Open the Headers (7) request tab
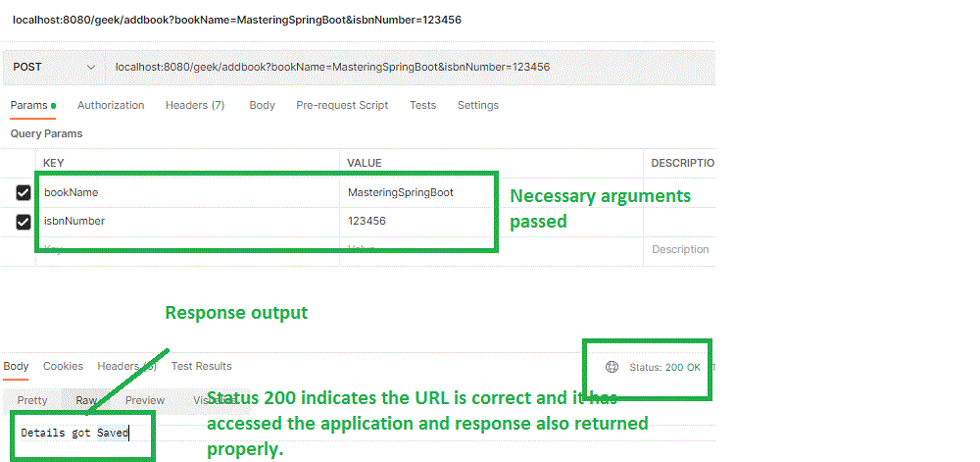 pos(195,105)
